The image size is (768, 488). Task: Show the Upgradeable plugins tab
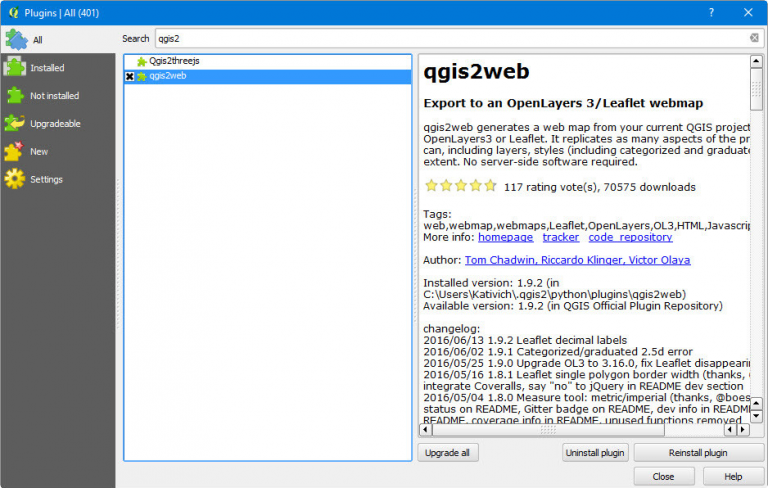[x=58, y=123]
